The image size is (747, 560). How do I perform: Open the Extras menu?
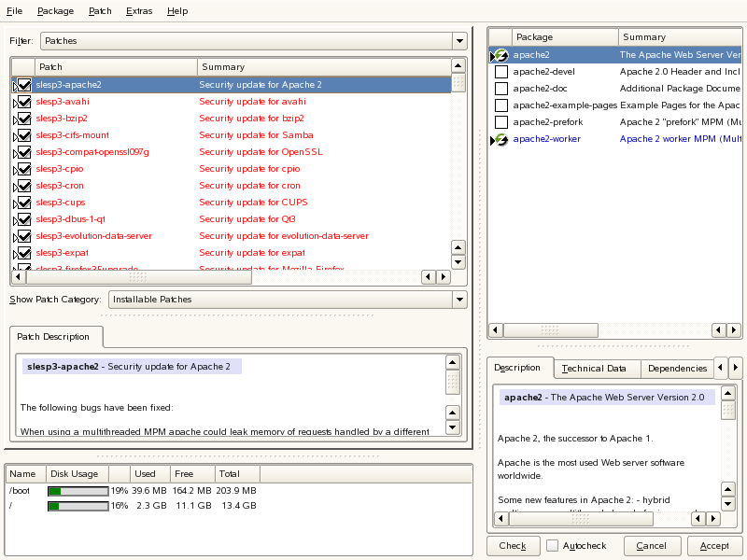click(x=139, y=11)
